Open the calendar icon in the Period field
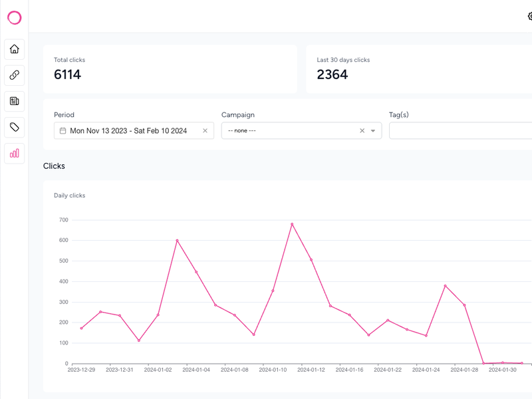The height and width of the screenshot is (399, 532). (x=62, y=130)
